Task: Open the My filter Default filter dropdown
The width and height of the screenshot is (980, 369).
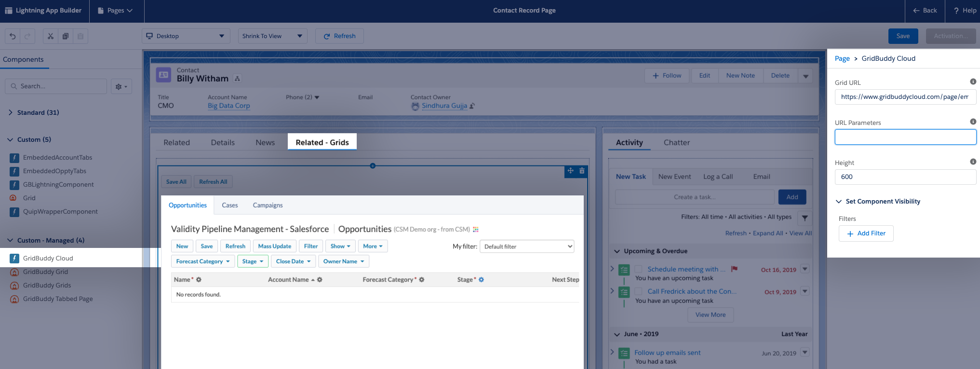Action: 527,246
